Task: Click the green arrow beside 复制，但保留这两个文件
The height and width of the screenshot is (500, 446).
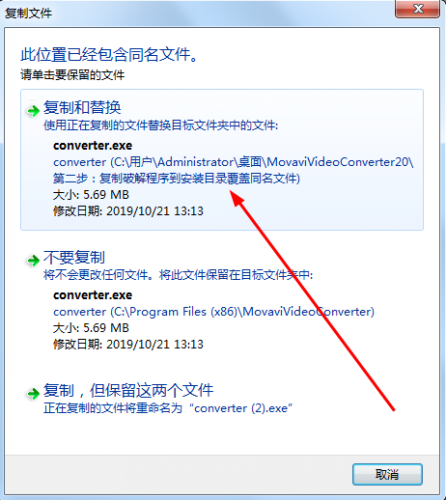Action: pyautogui.click(x=33, y=393)
